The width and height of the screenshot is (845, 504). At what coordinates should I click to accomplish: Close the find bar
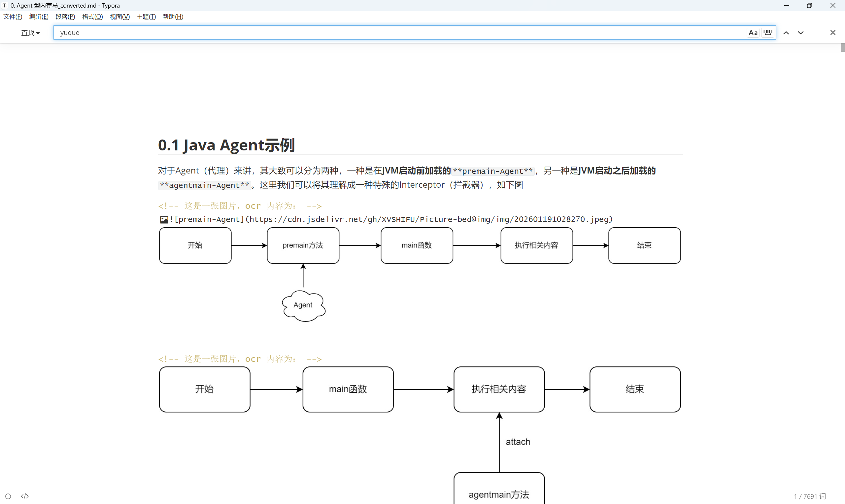[832, 33]
